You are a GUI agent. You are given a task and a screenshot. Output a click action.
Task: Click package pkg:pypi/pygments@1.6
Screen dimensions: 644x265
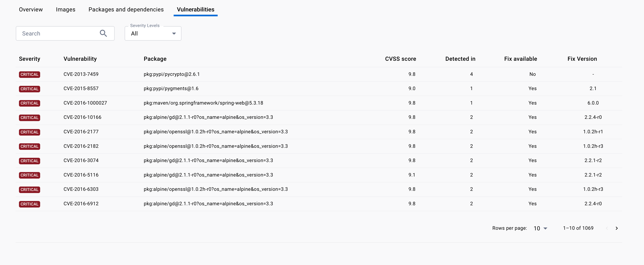pyautogui.click(x=171, y=88)
